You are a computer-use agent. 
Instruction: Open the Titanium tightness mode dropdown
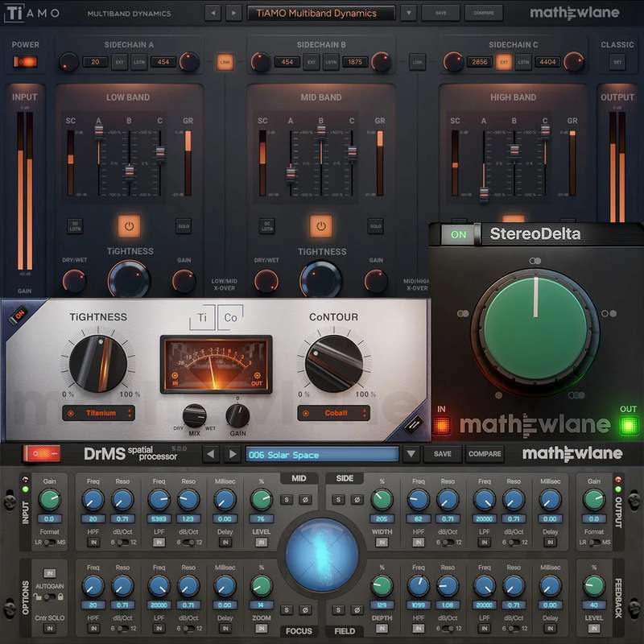(98, 413)
